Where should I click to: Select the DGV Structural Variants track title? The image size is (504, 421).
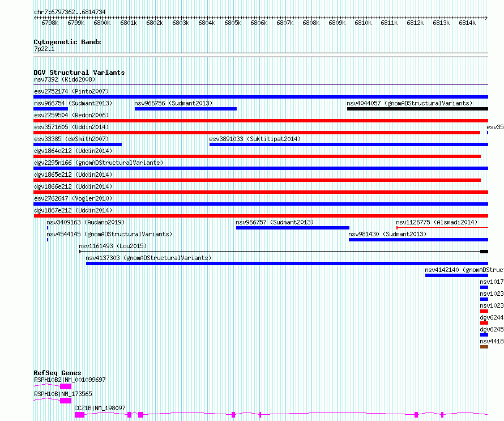tap(79, 73)
